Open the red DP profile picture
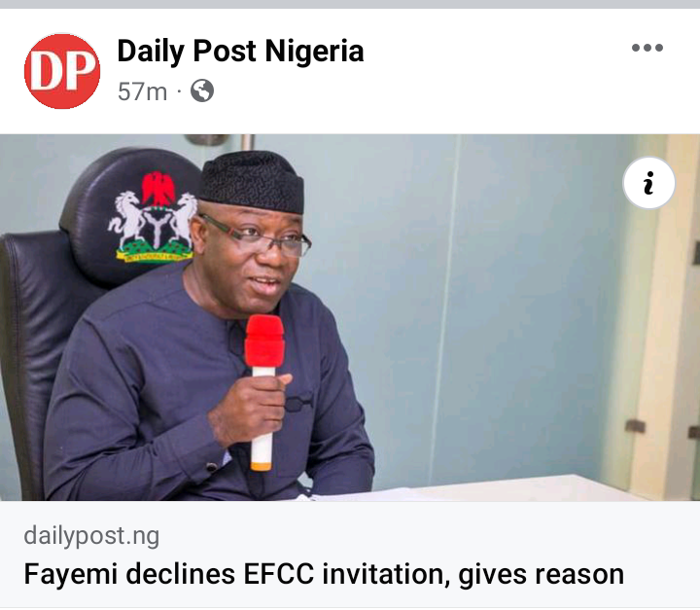Viewport: 700px width, 610px height. 62,71
